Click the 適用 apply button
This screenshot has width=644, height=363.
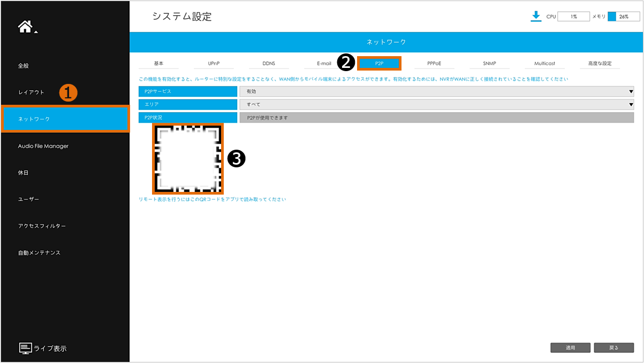point(570,347)
